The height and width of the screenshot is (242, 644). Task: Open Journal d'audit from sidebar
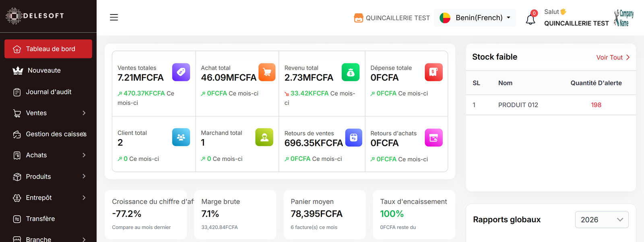(48, 92)
